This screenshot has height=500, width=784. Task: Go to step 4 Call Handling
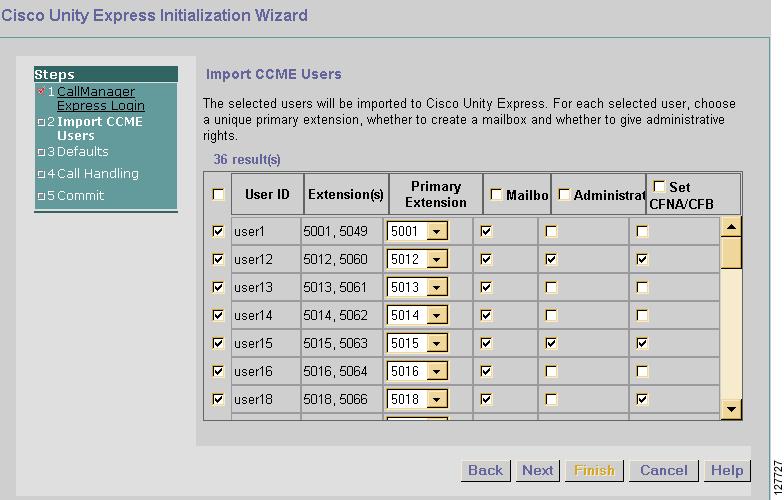point(98,174)
